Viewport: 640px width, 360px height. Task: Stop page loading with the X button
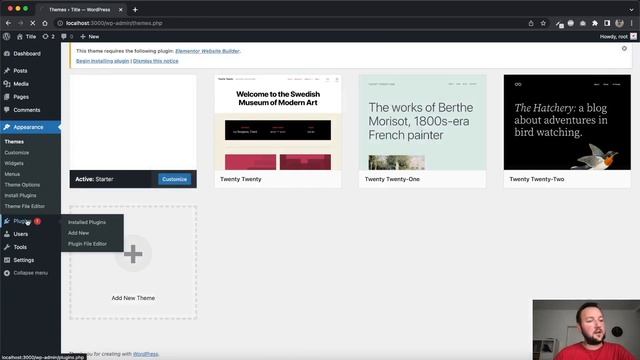(x=33, y=23)
